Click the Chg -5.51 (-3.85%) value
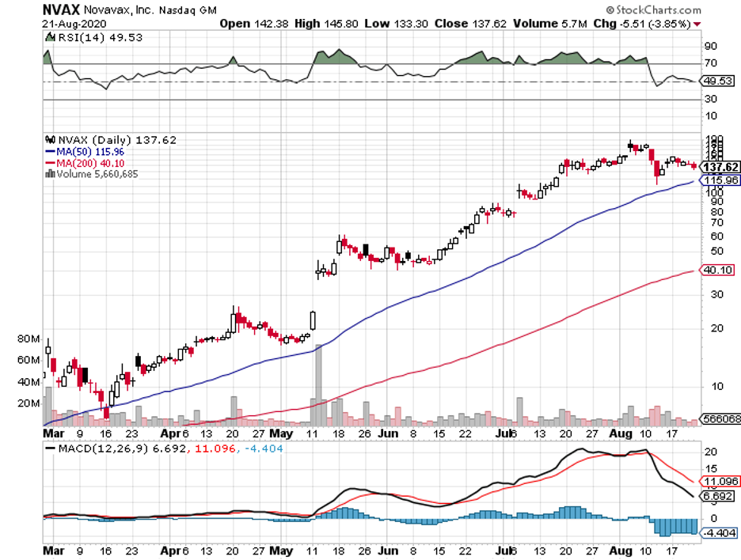This screenshot has height=560, width=741. [642, 24]
